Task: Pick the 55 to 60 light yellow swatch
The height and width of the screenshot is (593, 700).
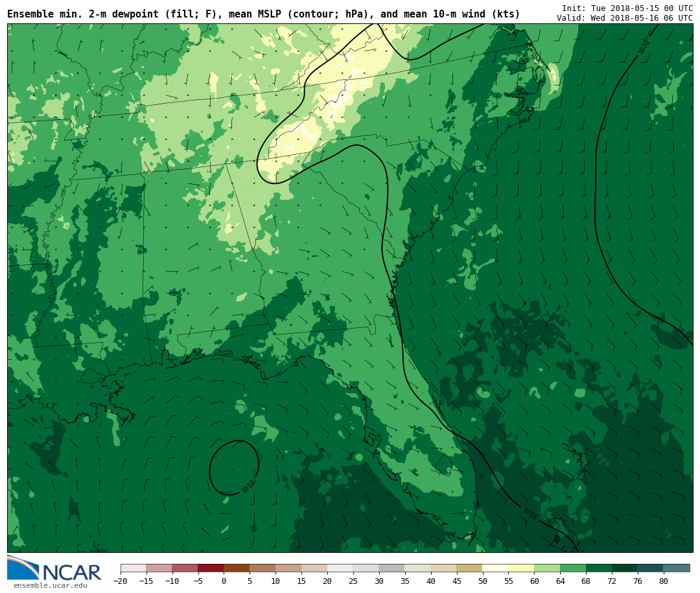Action: coord(521,568)
